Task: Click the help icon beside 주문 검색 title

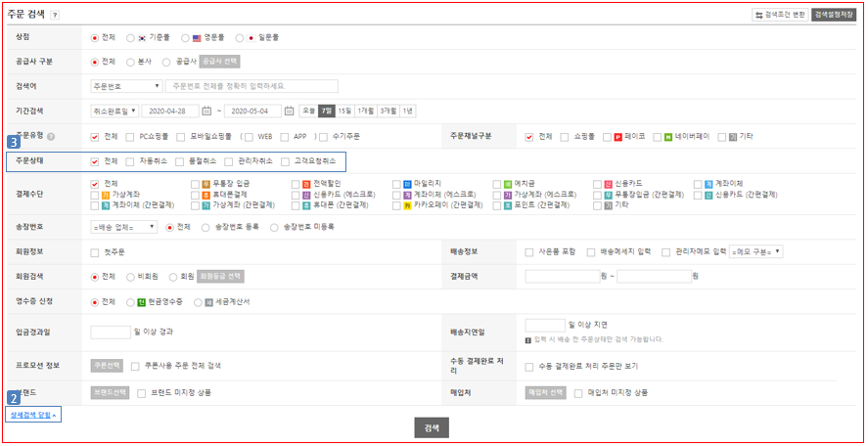Action: 55,16
